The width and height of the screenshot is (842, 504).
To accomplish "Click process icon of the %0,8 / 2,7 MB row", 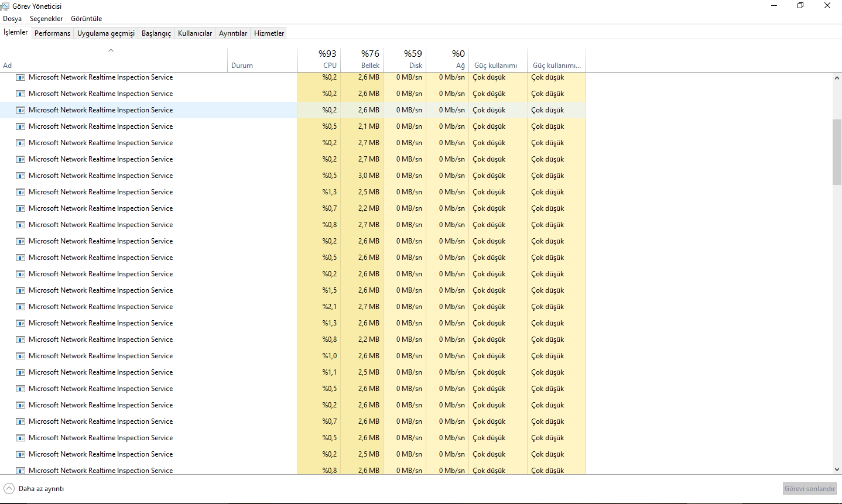I will [x=20, y=225].
